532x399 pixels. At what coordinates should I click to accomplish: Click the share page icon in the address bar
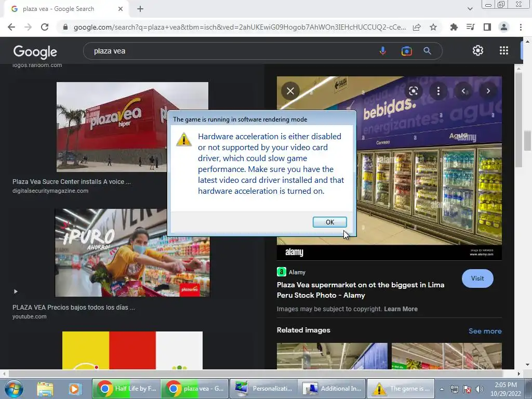(x=417, y=27)
